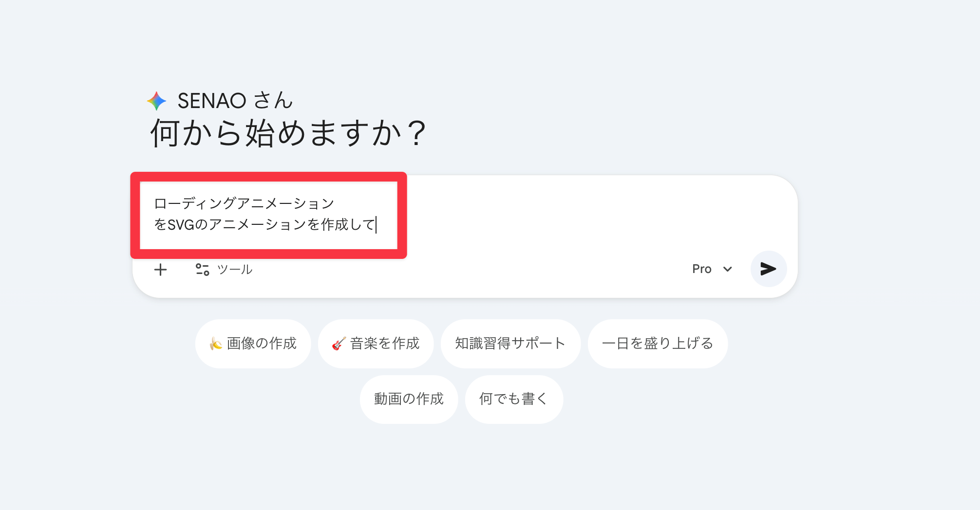Click the Gemini sparkle logo icon

tap(156, 101)
